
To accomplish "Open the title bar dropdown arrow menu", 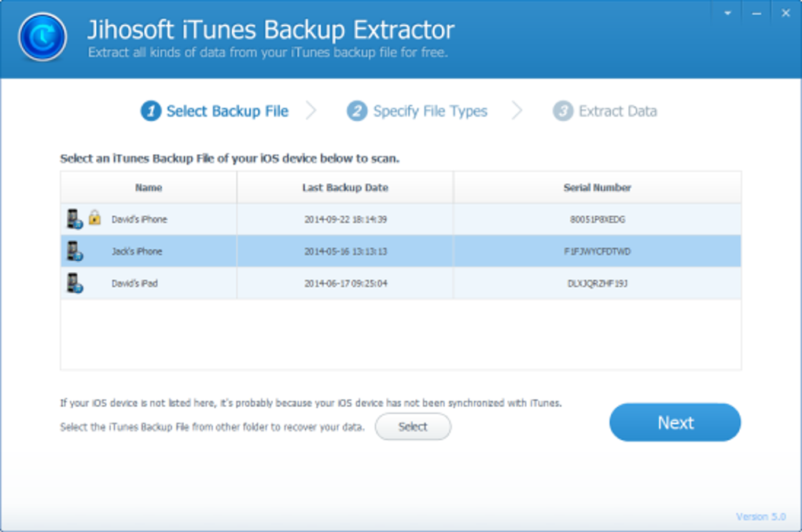I will pyautogui.click(x=727, y=13).
